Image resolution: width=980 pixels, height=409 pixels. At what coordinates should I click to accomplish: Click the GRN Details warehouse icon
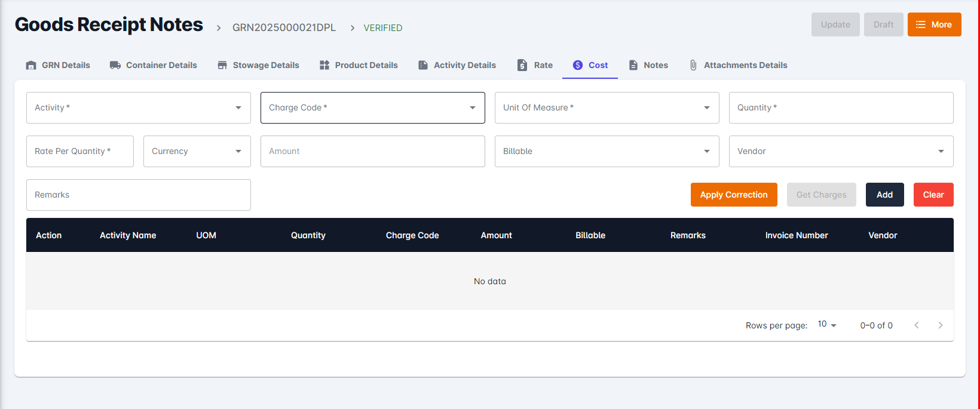coord(31,65)
